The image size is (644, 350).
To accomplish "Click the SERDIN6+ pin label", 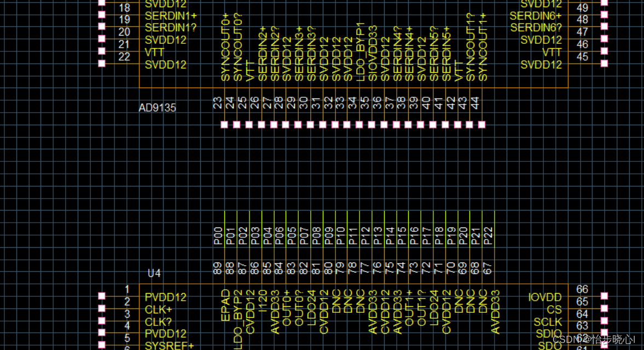I will [536, 16].
